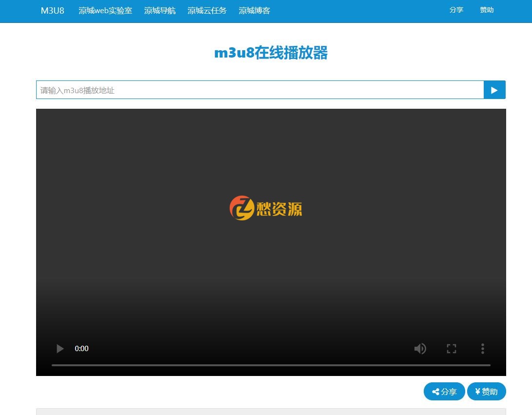The height and width of the screenshot is (415, 532).
Task: Open 凉城web实验室 in the navigation bar
Action: point(105,10)
